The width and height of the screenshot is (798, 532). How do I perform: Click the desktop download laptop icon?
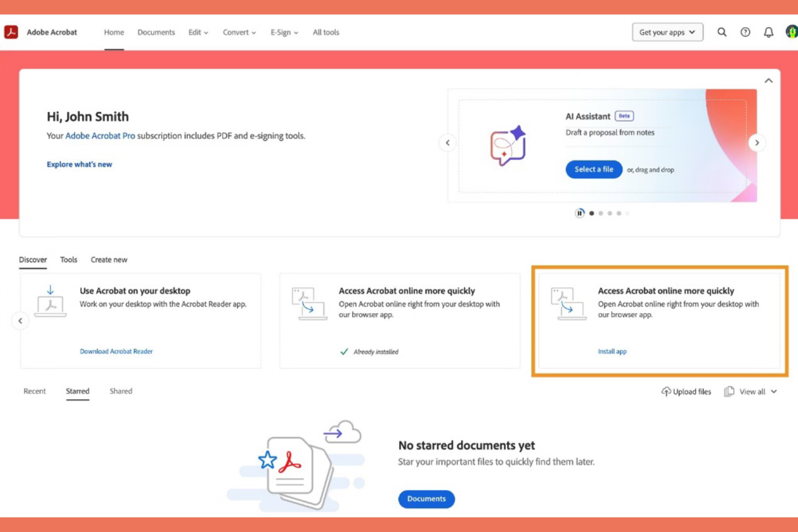coord(50,301)
